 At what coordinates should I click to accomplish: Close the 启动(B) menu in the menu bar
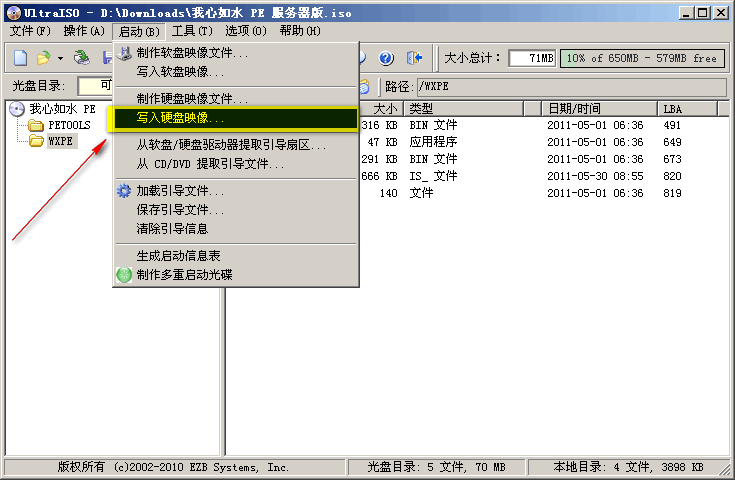(139, 31)
